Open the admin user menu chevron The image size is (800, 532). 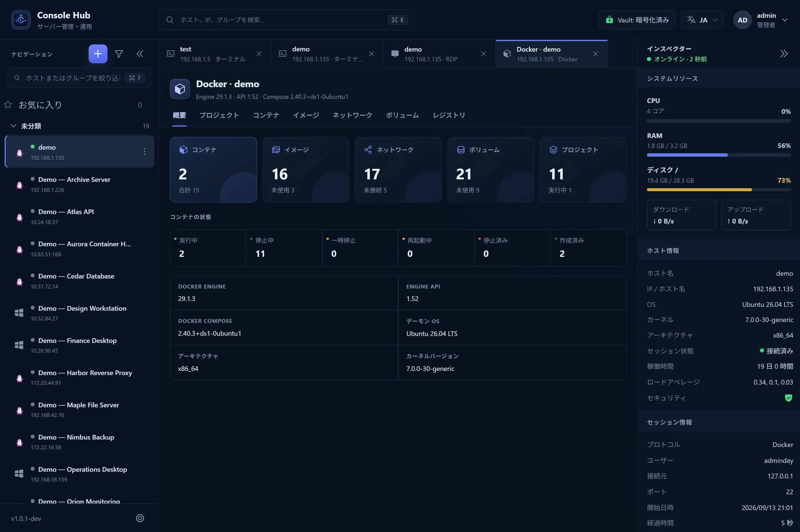785,20
